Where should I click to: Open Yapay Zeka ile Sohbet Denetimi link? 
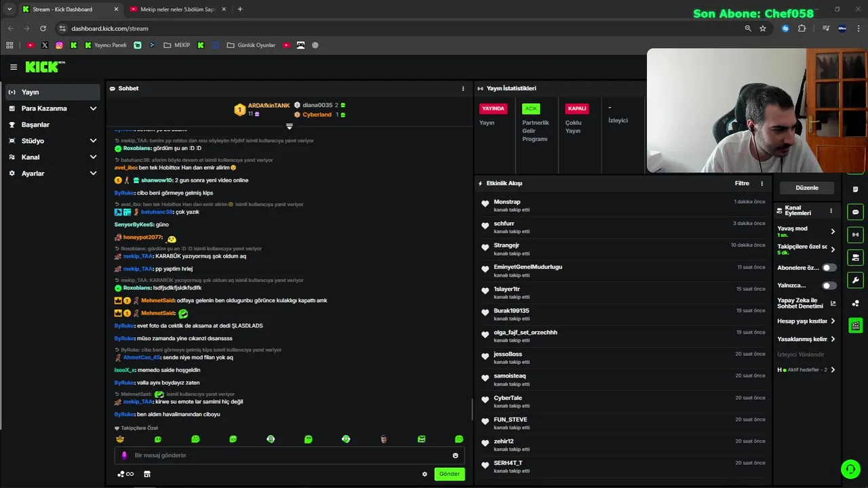(x=806, y=303)
